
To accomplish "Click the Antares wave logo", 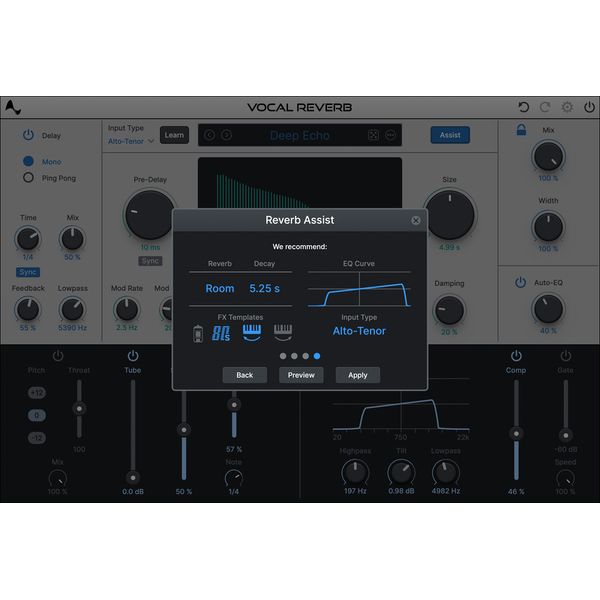I will 13,108.
